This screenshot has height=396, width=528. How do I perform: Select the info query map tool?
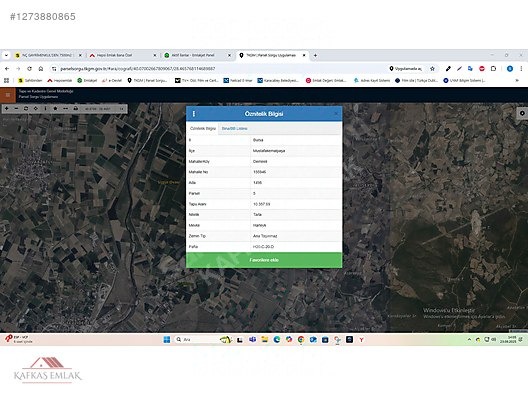pos(45,108)
